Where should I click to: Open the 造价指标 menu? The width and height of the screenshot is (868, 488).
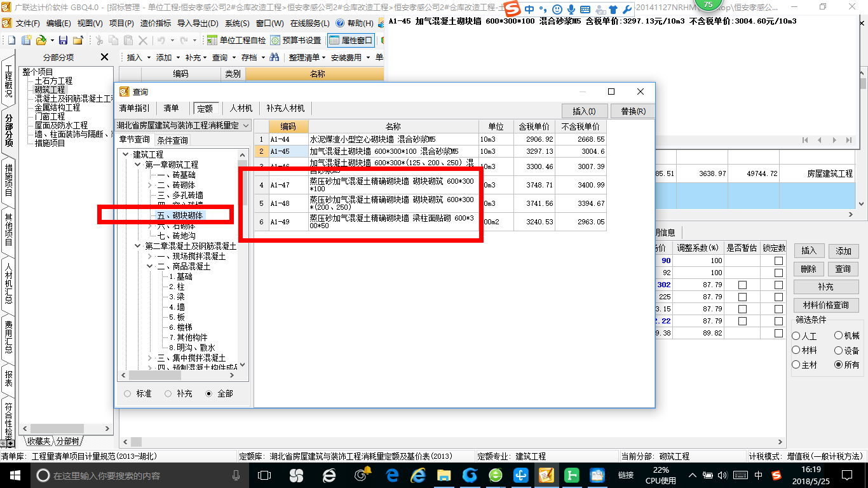(156, 24)
